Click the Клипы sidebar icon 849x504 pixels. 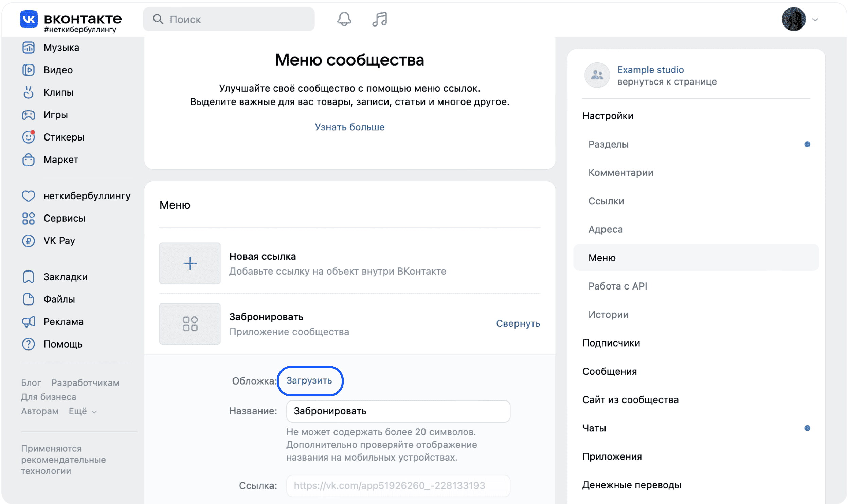click(x=29, y=92)
